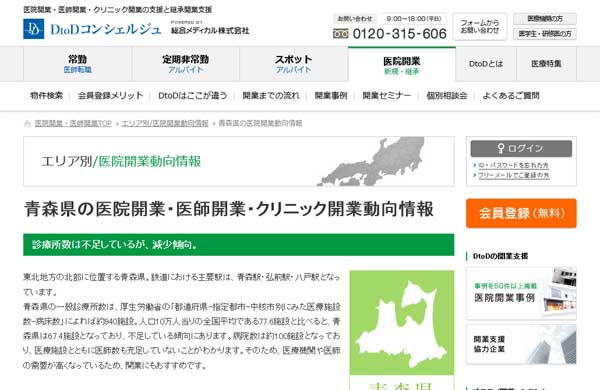Click the DtoDの開業支援 sidebar heading
The height and width of the screenshot is (390, 600).
500,256
